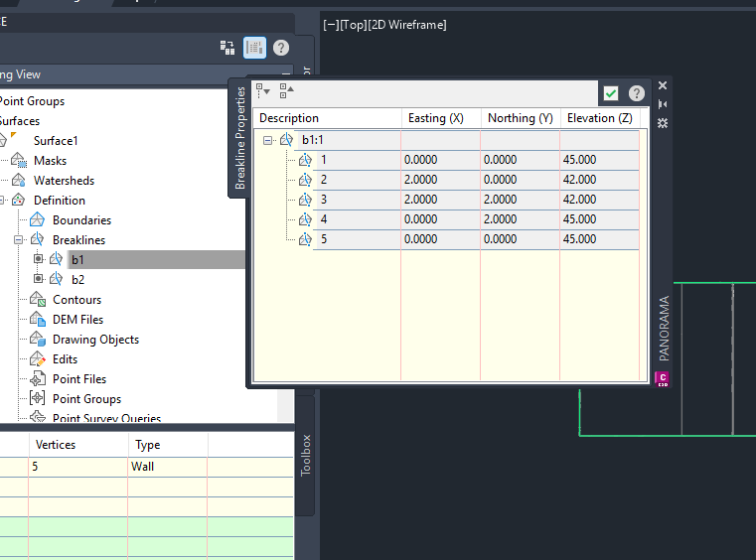This screenshot has width=756, height=560.
Task: Select vertex 3 northing value 2.0000
Action: 521,200
